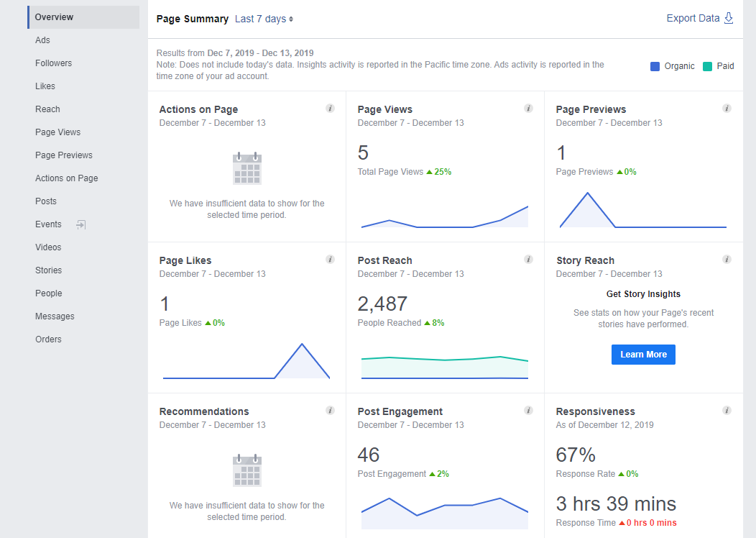Click the Actions on Page info icon
The width and height of the screenshot is (756, 538).
point(330,108)
